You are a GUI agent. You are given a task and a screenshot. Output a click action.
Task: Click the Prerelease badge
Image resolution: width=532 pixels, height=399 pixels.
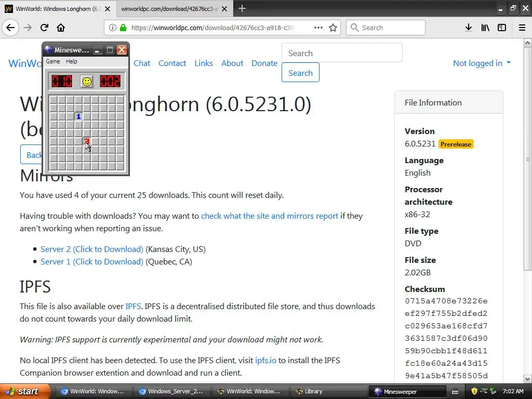click(456, 144)
